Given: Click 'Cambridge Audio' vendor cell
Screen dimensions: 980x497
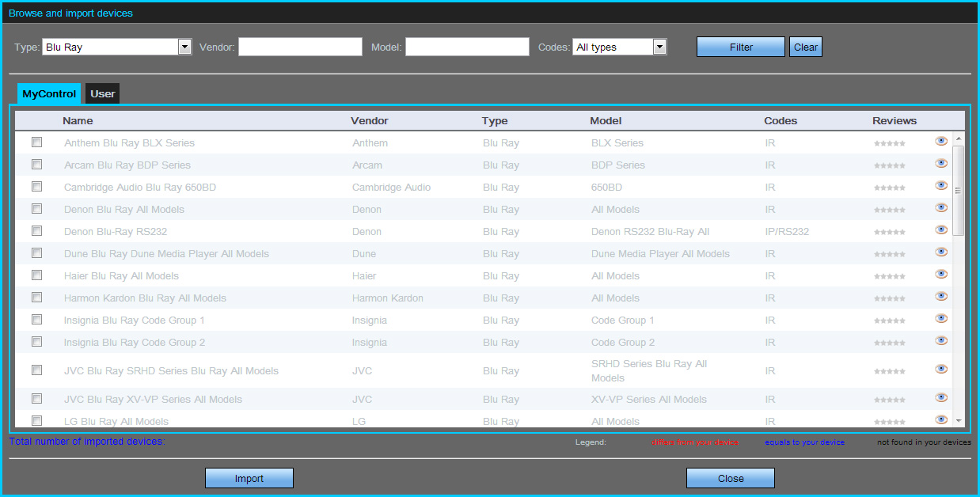Looking at the screenshot, I should click(391, 188).
